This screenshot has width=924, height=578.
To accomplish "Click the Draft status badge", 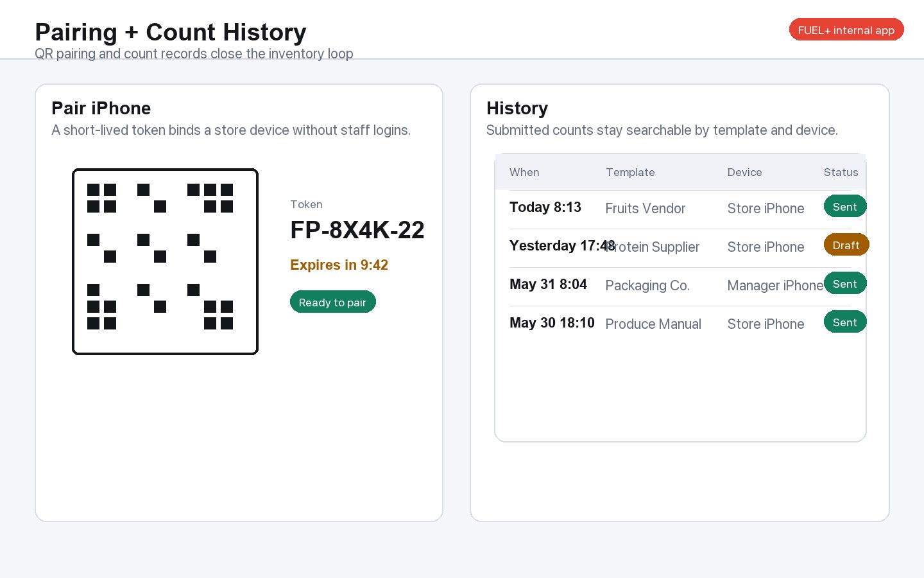I will coord(846,245).
